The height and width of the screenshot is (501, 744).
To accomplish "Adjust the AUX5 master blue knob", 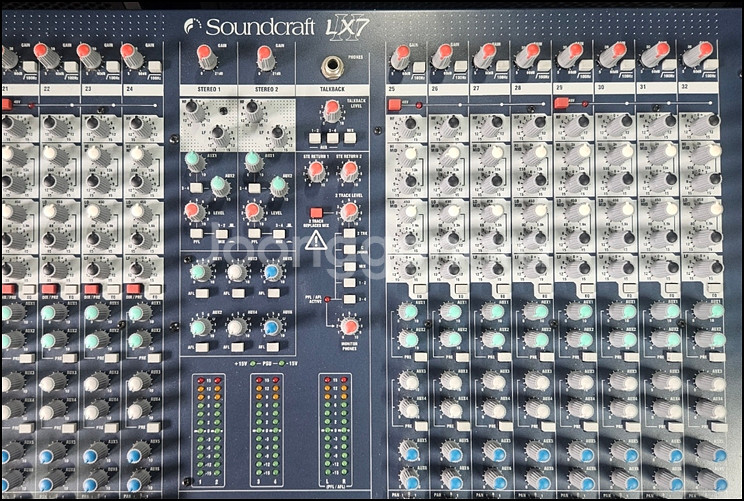I will click(272, 273).
